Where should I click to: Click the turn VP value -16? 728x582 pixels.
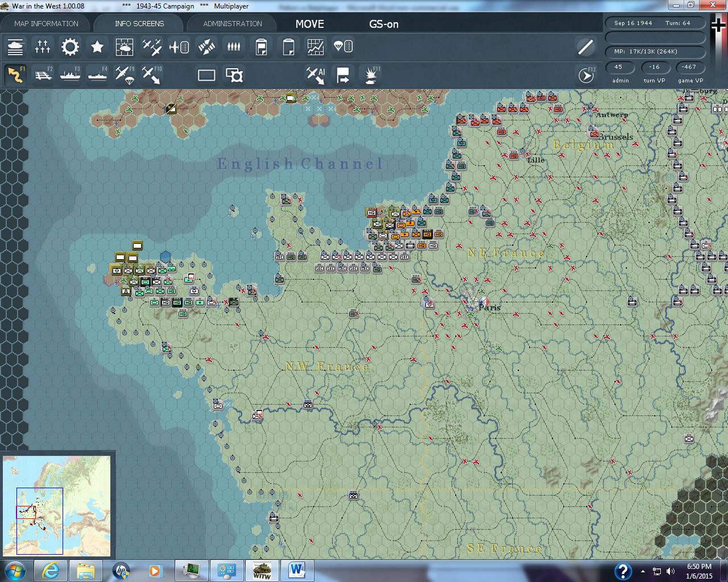[x=655, y=67]
